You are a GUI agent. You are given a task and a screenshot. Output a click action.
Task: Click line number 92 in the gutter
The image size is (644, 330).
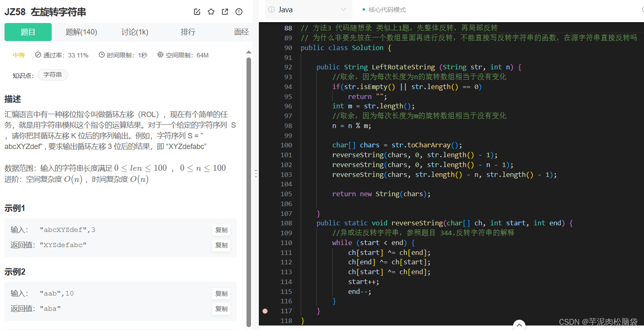tap(288, 67)
